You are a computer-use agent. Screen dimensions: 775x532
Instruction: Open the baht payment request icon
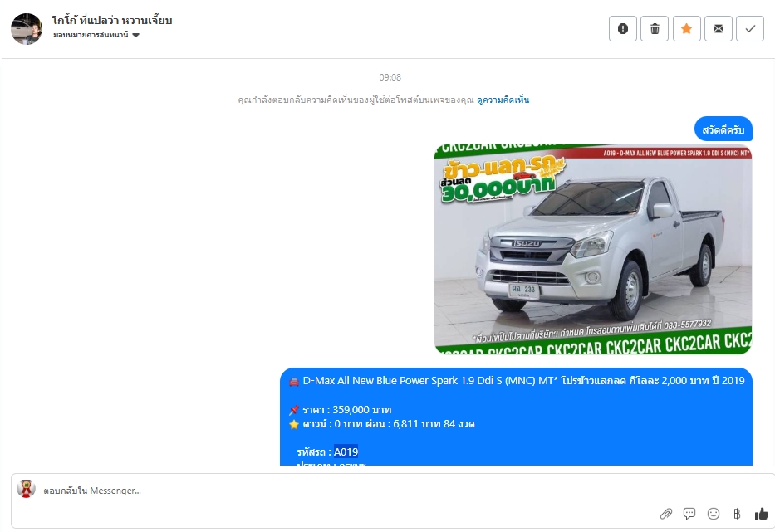point(737,514)
